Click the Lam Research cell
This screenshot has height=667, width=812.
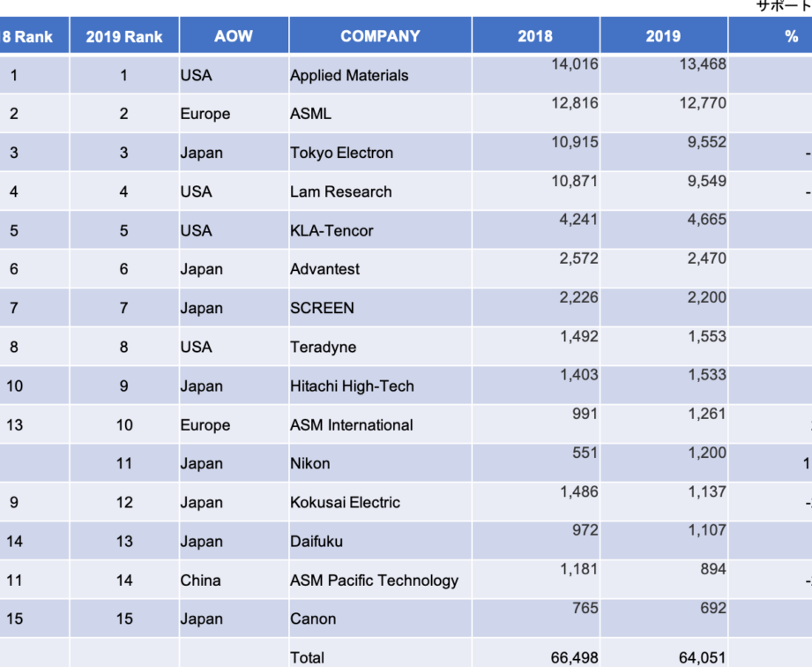point(341,191)
